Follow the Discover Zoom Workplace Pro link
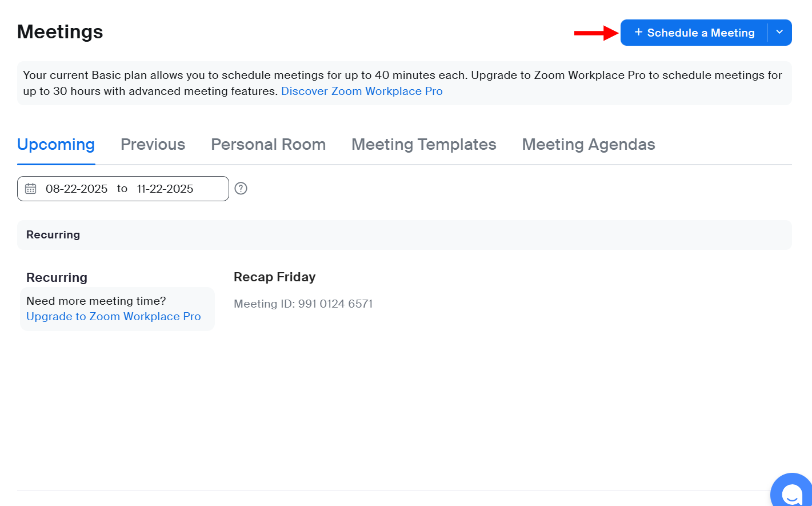 point(361,91)
